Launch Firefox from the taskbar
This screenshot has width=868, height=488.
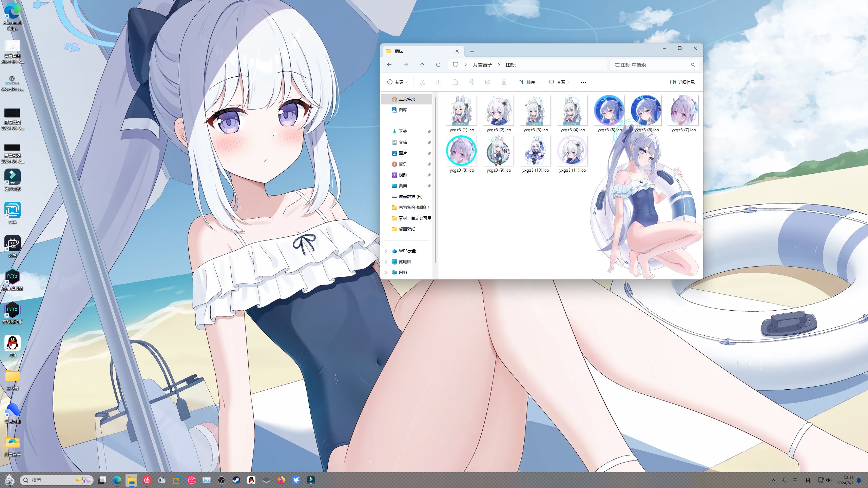(x=281, y=480)
